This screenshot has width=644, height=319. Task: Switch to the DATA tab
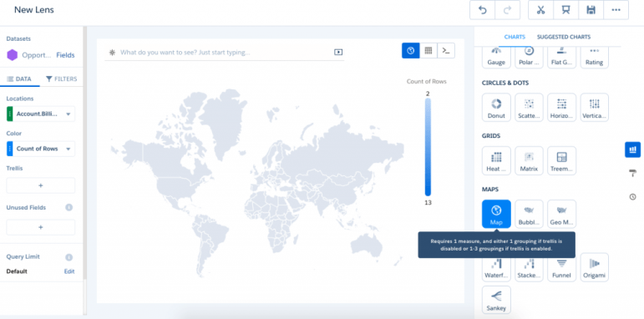point(19,78)
